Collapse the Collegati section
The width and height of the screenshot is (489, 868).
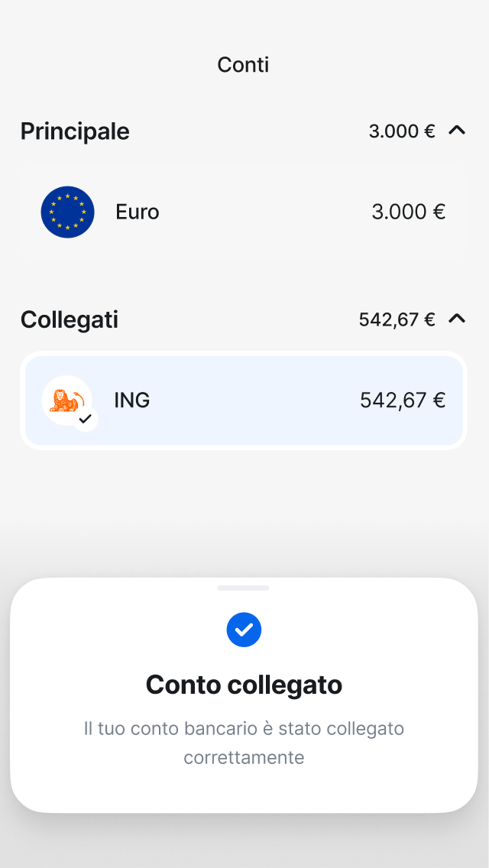pos(457,319)
